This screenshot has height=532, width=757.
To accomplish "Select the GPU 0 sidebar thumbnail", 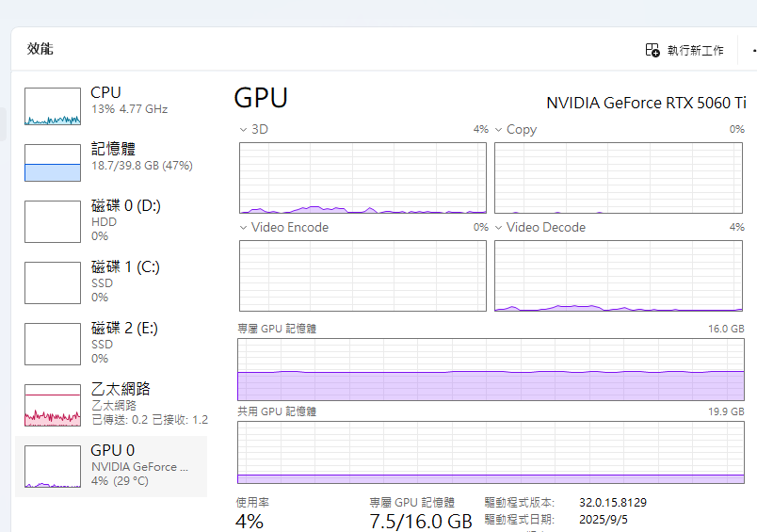I will pos(53,466).
